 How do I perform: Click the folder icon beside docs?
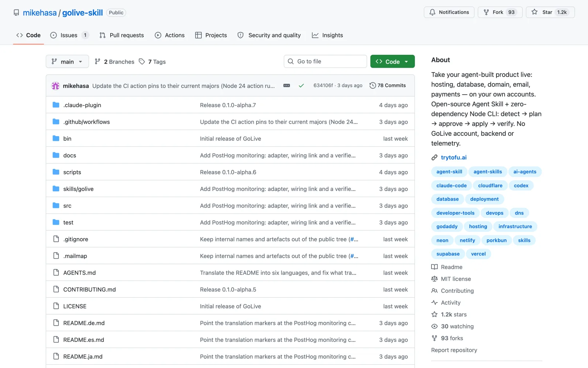coord(56,155)
